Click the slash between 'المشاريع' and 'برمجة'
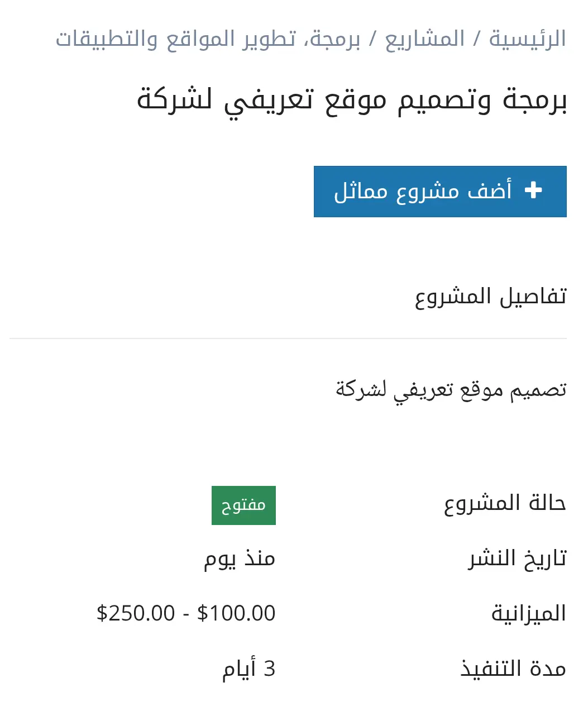 point(372,39)
